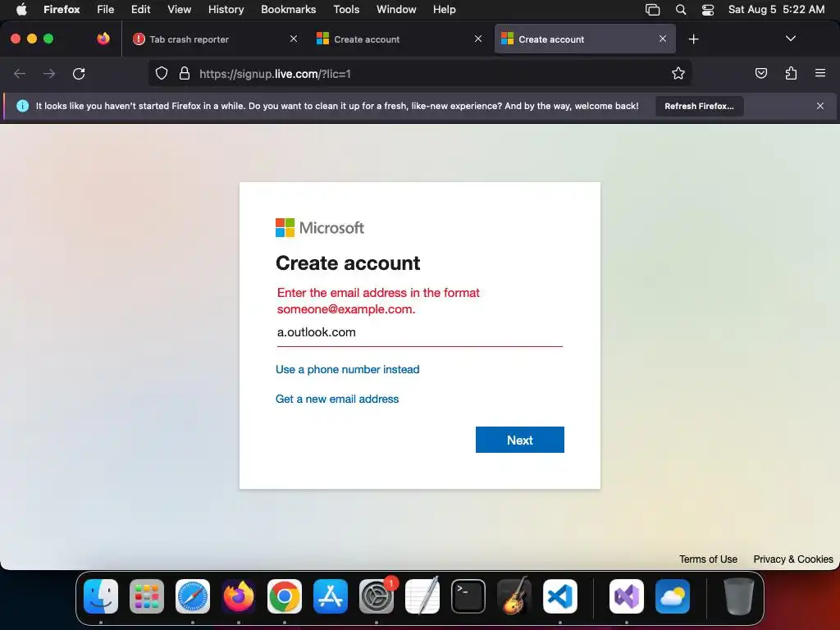840x630 pixels.
Task: Click the Refresh Firefox… button
Action: pos(699,106)
